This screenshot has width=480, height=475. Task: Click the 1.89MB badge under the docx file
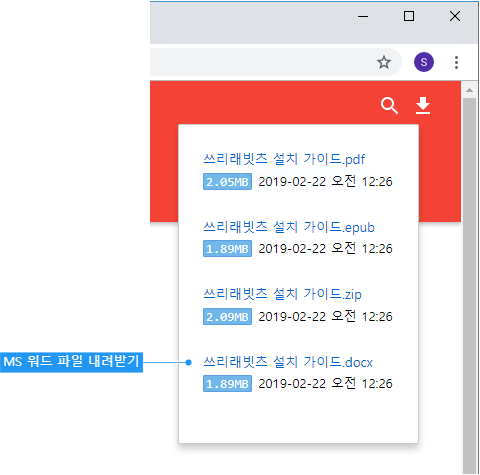point(227,384)
